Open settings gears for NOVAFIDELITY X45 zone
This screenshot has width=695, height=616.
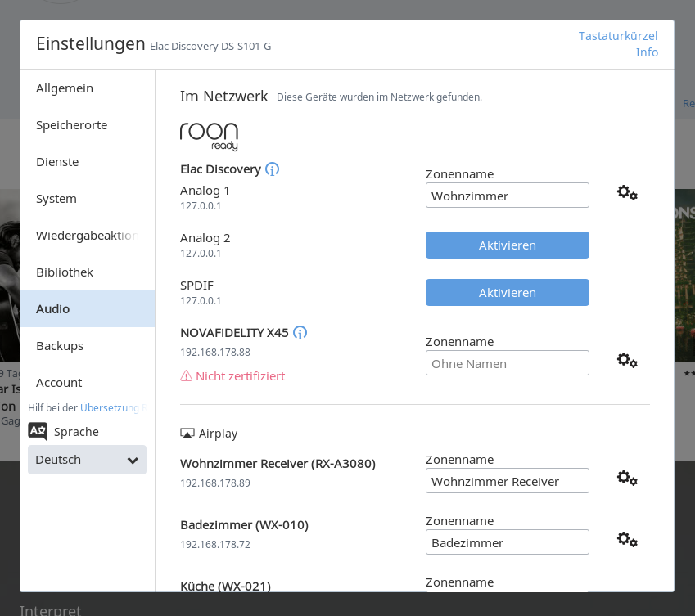coord(627,361)
